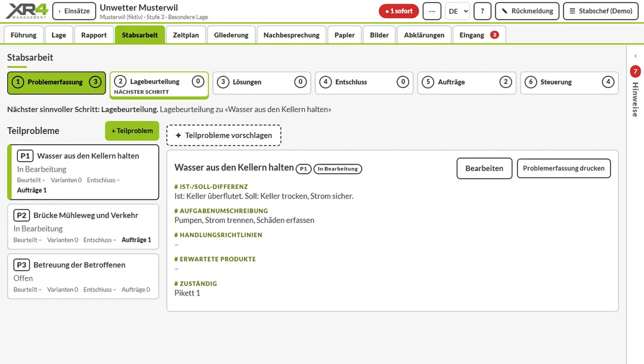Switch to the Lage tab
The width and height of the screenshot is (644, 364).
coord(58,35)
